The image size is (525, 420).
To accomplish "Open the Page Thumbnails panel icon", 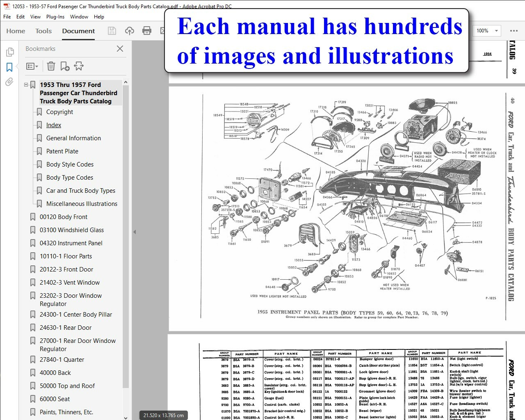I will 10,52.
